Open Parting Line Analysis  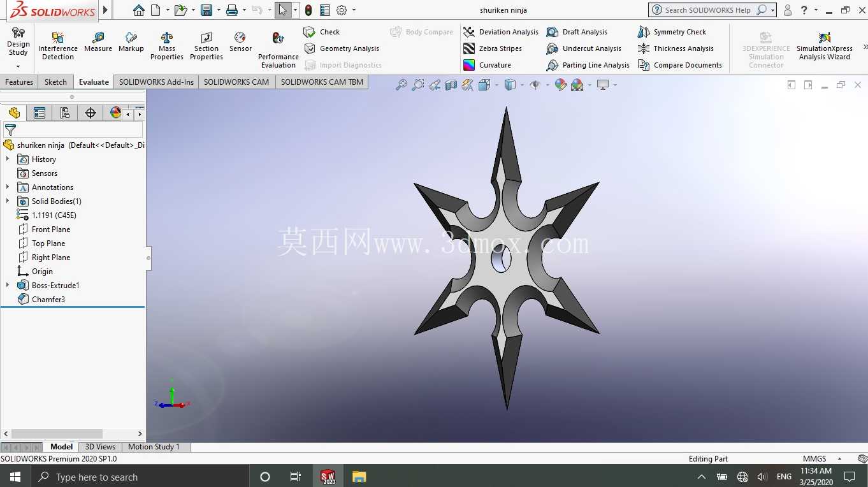(x=588, y=65)
